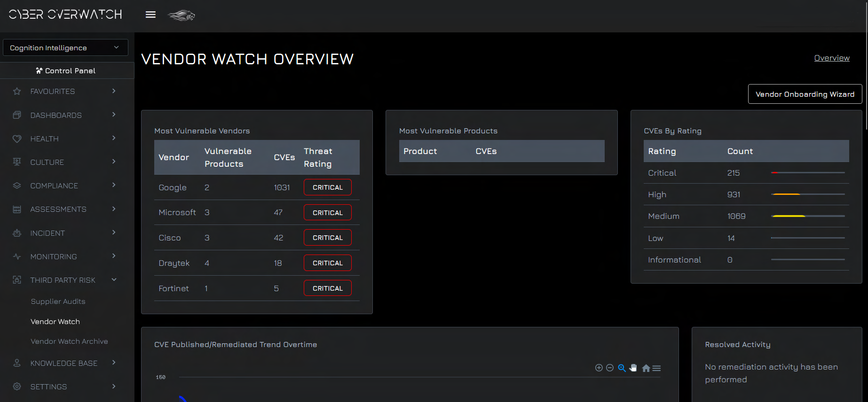The height and width of the screenshot is (402, 868).
Task: Click the Incident icon in sidebar
Action: click(x=17, y=233)
